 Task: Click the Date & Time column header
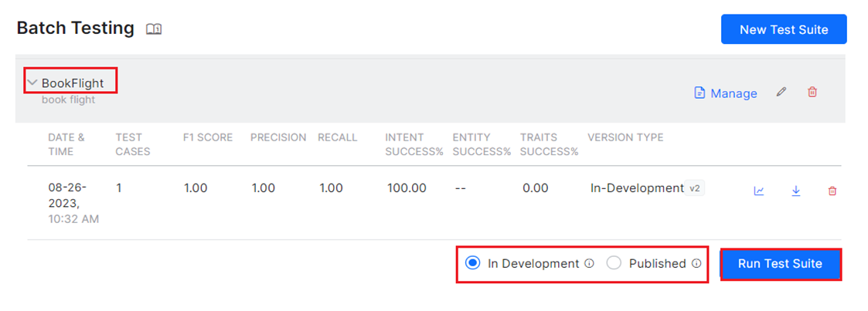66,144
